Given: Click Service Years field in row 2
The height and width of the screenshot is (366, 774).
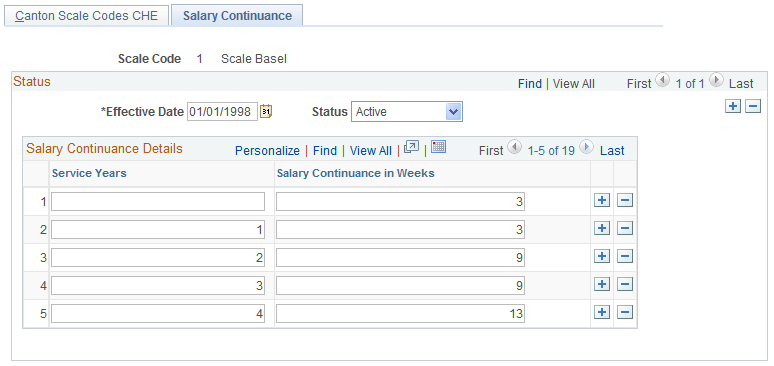Looking at the screenshot, I should pos(158,230).
